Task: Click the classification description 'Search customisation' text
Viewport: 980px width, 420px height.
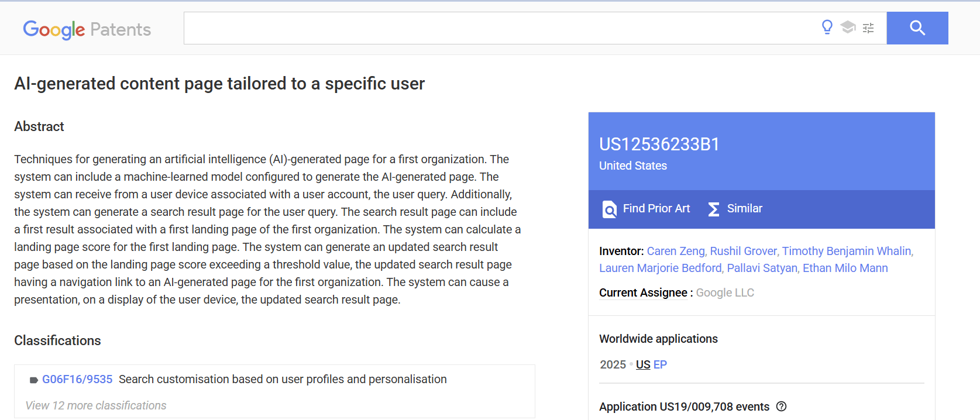Action: [x=283, y=379]
